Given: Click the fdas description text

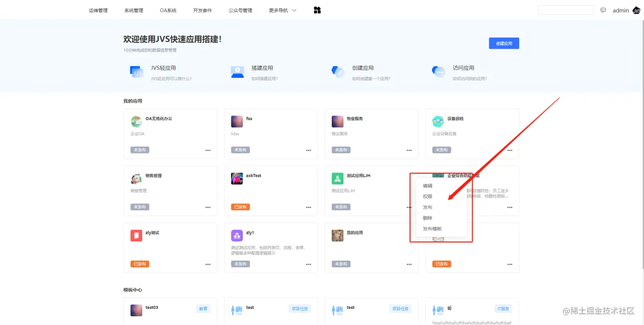Looking at the screenshot, I should 236,134.
